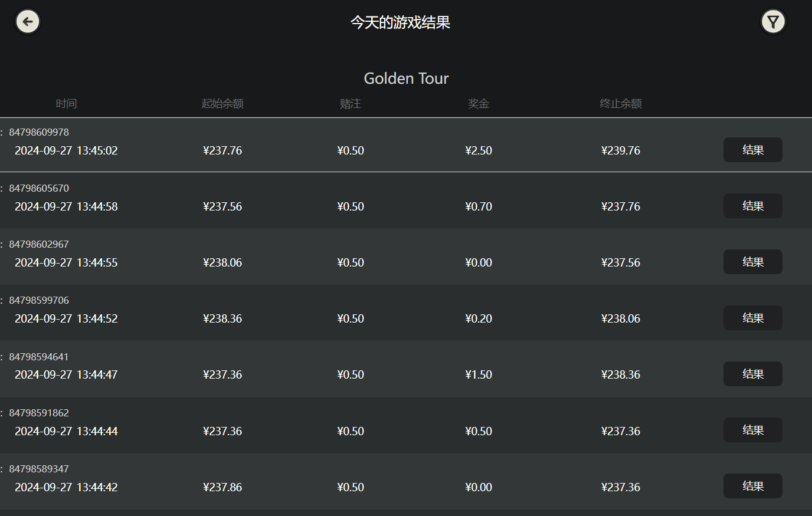Click the 时间 column header
This screenshot has height=516, width=812.
[66, 103]
